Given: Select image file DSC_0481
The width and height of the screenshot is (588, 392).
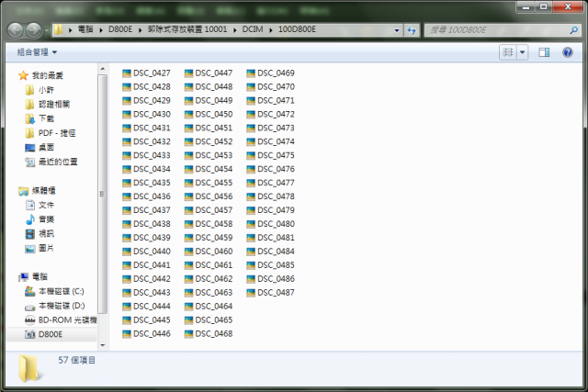Looking at the screenshot, I should point(271,238).
